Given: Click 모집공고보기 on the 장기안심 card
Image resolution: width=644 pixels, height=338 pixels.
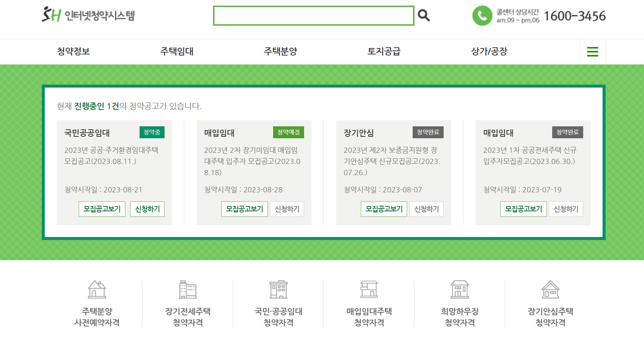Looking at the screenshot, I should tap(384, 209).
